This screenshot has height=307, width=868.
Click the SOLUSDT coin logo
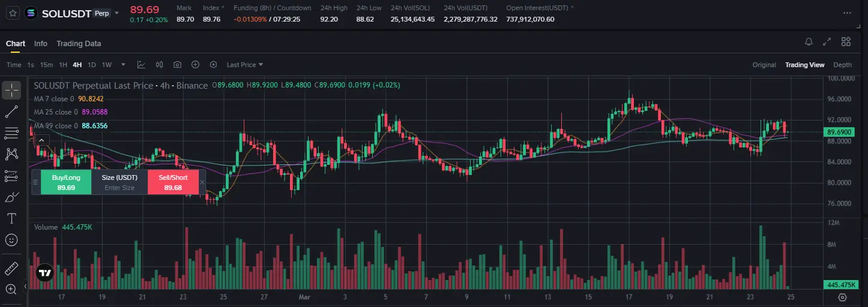[30, 13]
